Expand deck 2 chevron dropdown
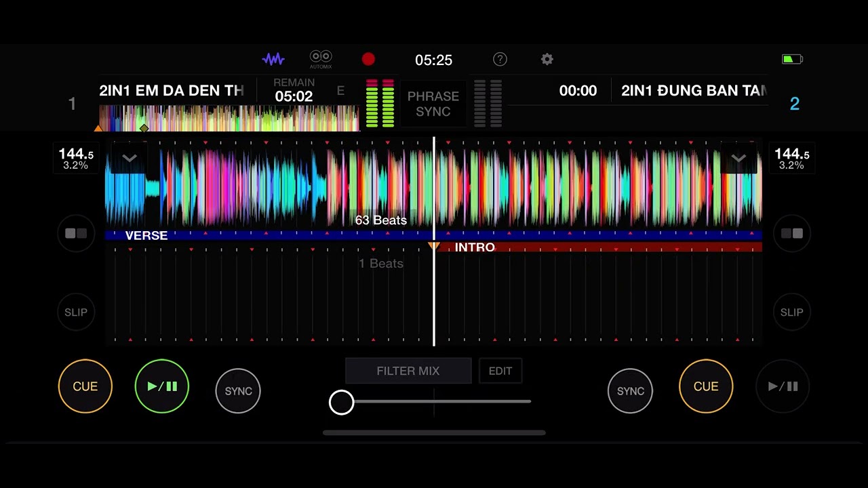868x488 pixels. coord(738,159)
